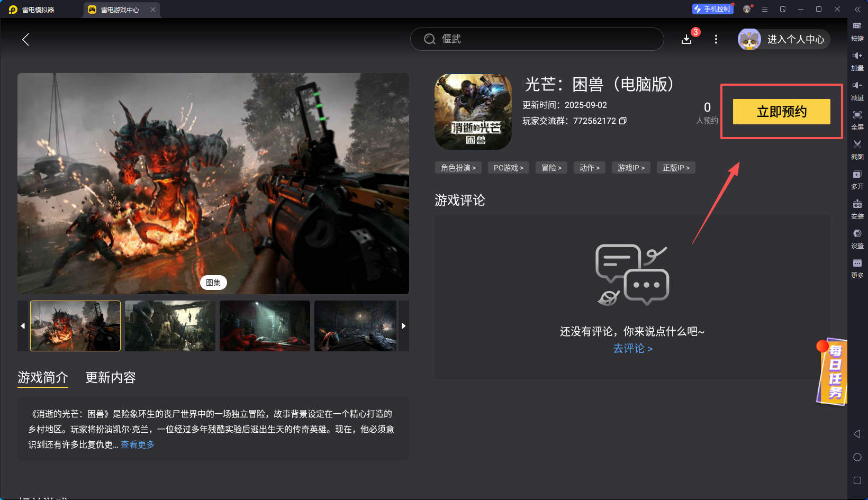Decrease volume with 减量 sidebar icon
868x500 pixels.
pyautogui.click(x=857, y=90)
